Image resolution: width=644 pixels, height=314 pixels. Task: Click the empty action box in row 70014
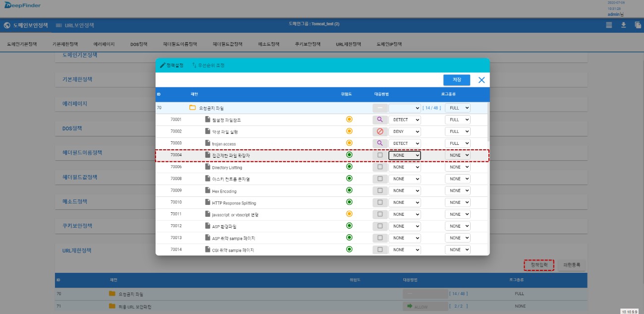point(380,250)
